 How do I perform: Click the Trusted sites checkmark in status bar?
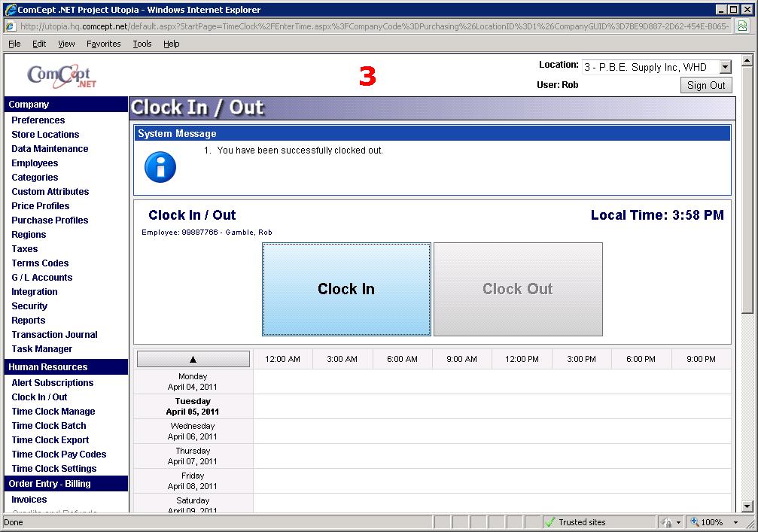pyautogui.click(x=550, y=522)
